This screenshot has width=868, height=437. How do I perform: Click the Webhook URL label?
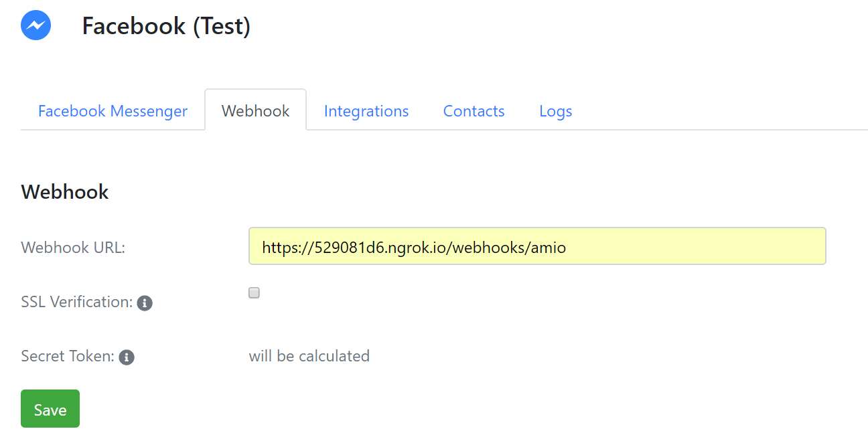click(74, 248)
